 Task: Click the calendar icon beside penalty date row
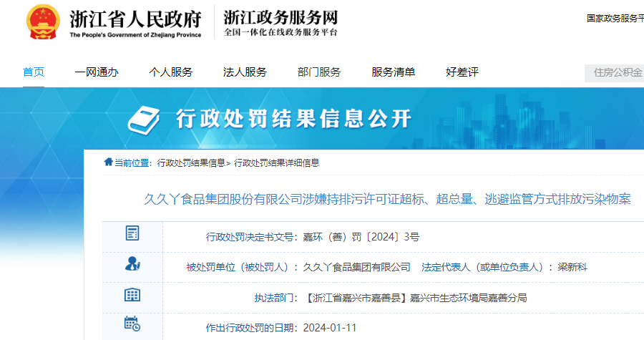pos(132,325)
